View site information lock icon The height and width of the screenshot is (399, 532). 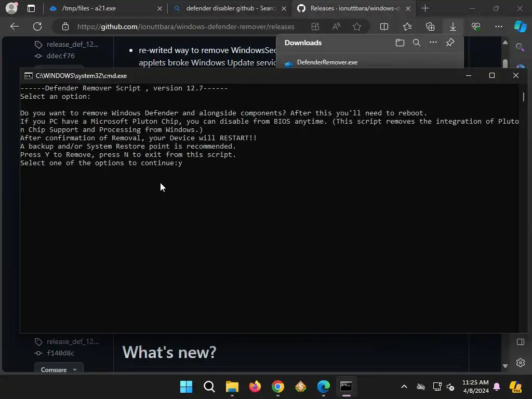65,26
